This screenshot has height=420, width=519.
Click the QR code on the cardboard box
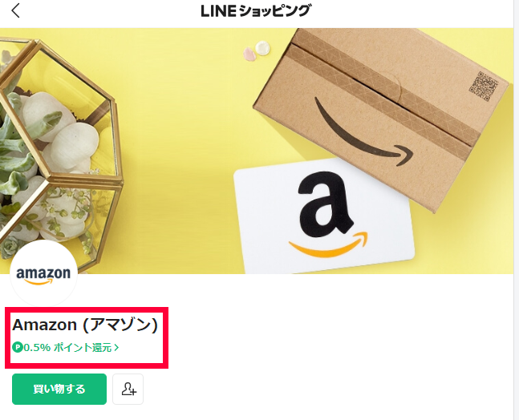pos(484,87)
